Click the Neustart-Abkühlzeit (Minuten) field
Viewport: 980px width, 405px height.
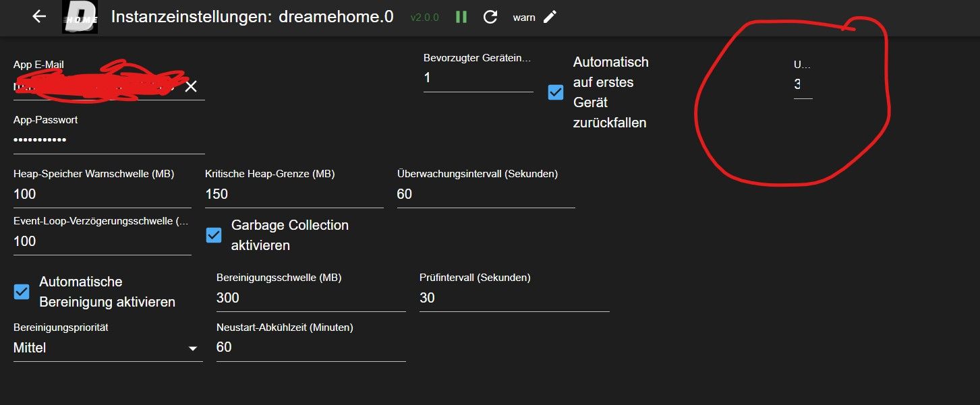pyautogui.click(x=310, y=347)
